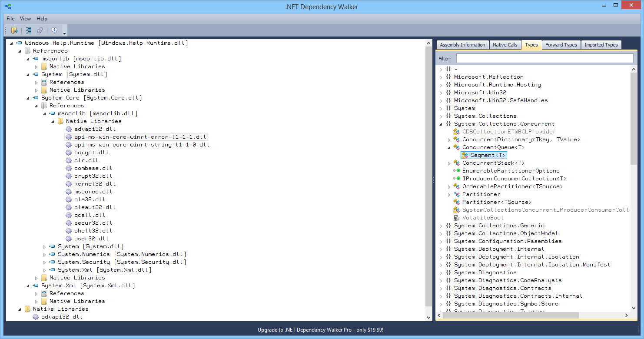Open the Help menu
Image resolution: width=644 pixels, height=339 pixels.
point(42,19)
